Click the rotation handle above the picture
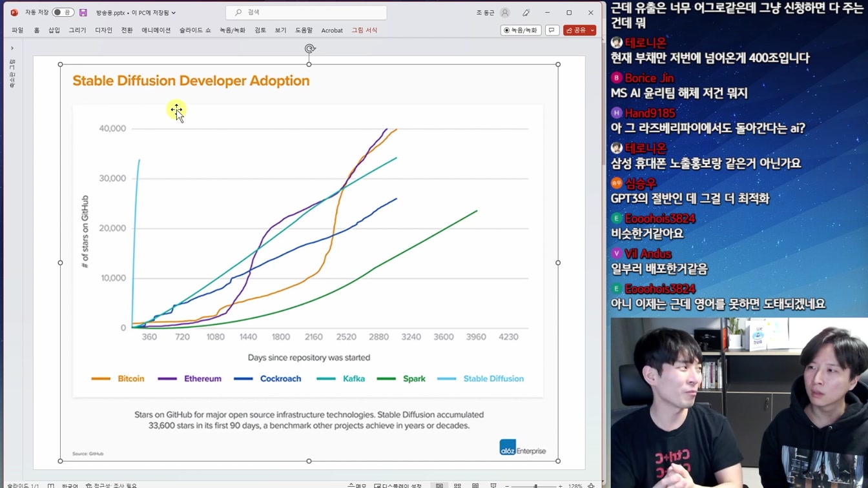Screen dimensions: 868x488 309,49
